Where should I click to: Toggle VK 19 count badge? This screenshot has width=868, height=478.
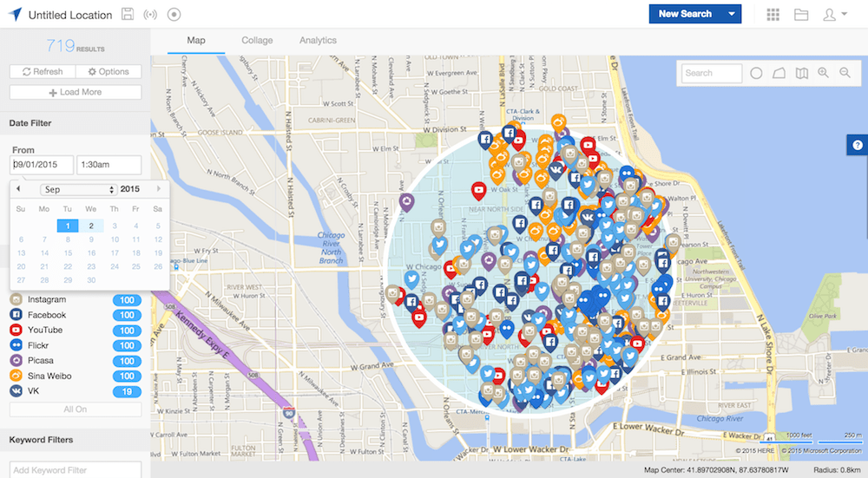click(x=127, y=391)
